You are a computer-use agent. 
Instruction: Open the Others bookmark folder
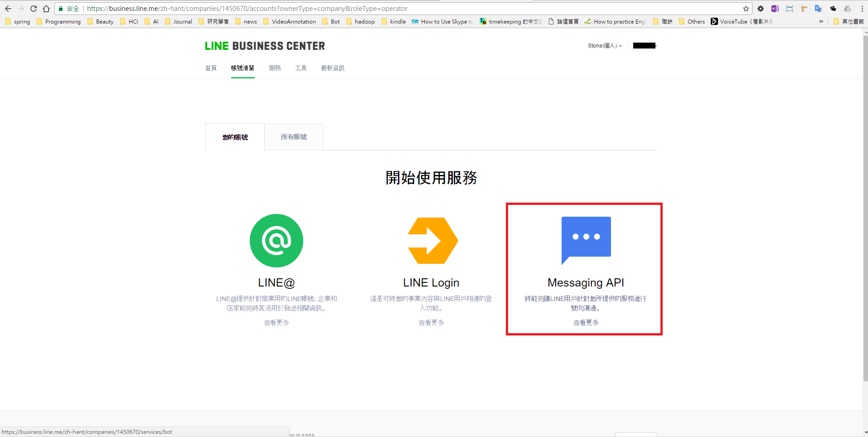point(692,21)
